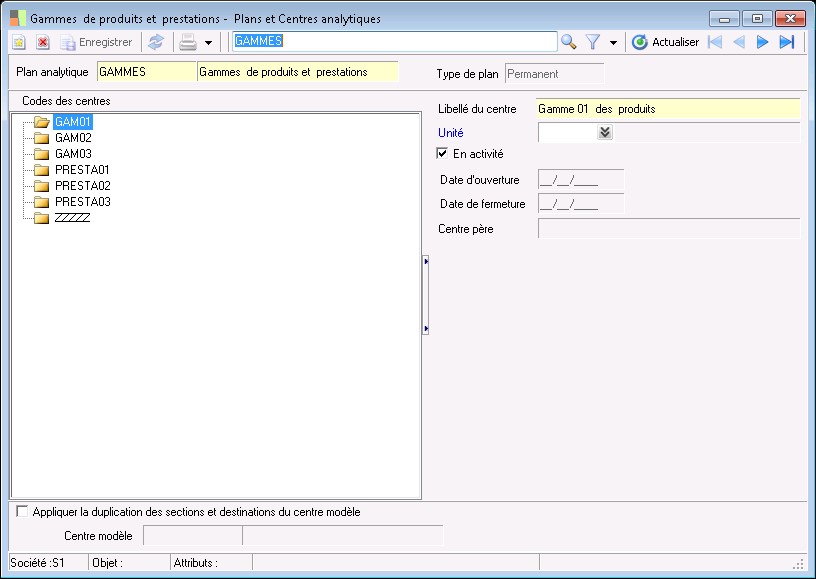Screen dimensions: 816x579
Task: Select the PRESTA01 tree node
Action: [x=82, y=170]
